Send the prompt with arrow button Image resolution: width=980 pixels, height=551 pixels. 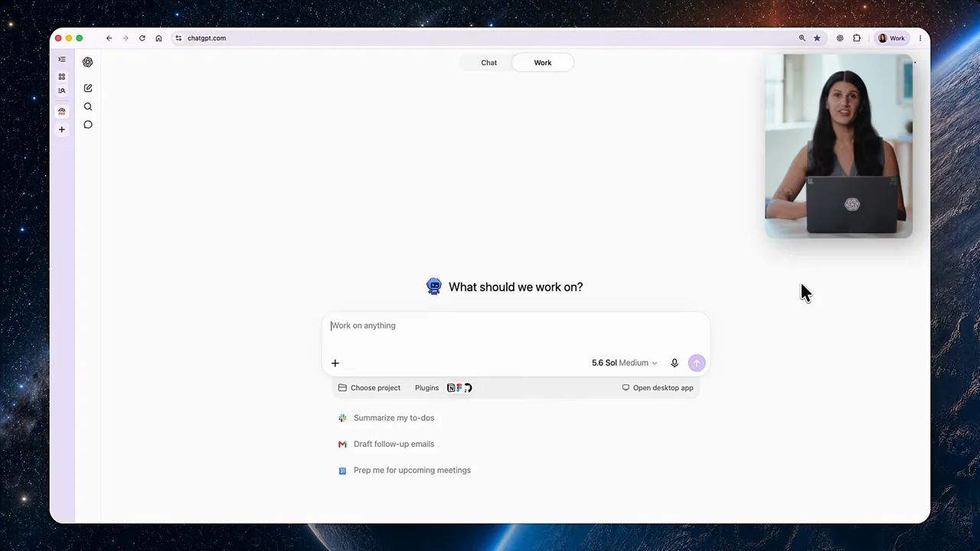click(x=697, y=363)
